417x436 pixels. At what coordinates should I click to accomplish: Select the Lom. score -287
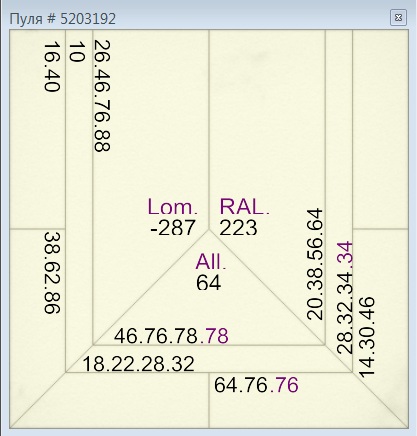click(173, 228)
